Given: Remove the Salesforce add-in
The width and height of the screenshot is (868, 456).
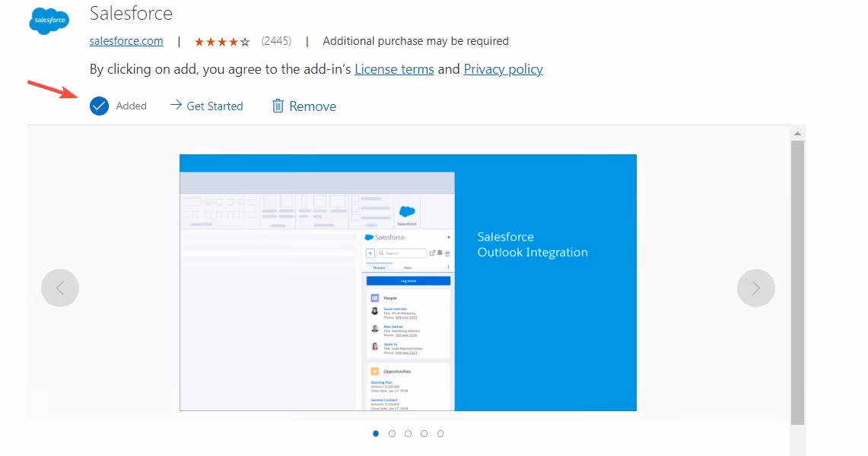Looking at the screenshot, I should [312, 106].
